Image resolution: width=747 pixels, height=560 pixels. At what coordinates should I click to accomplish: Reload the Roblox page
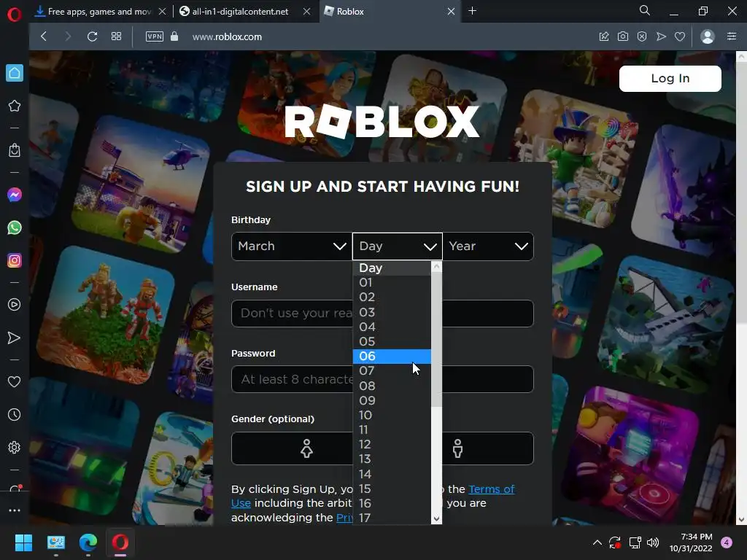click(93, 36)
